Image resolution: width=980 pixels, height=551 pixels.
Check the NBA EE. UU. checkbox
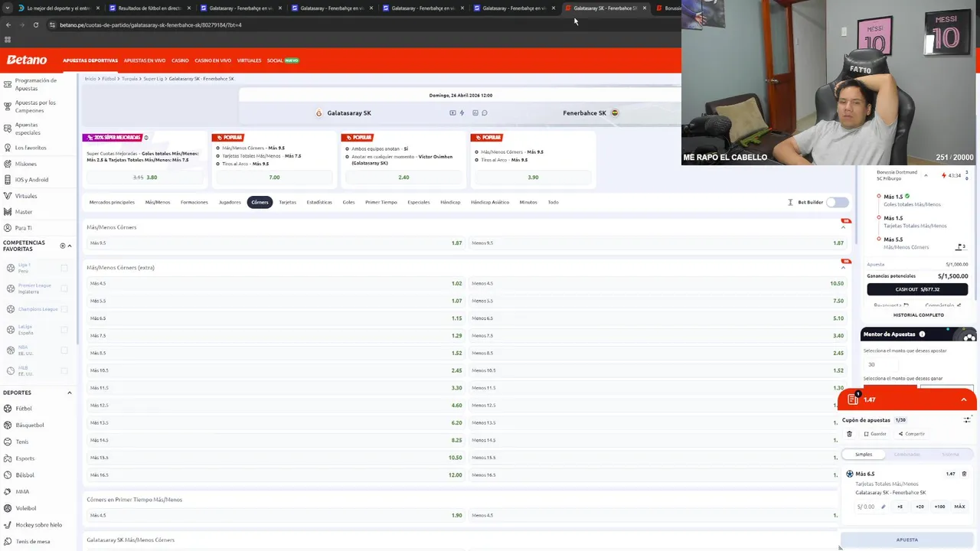tap(64, 350)
